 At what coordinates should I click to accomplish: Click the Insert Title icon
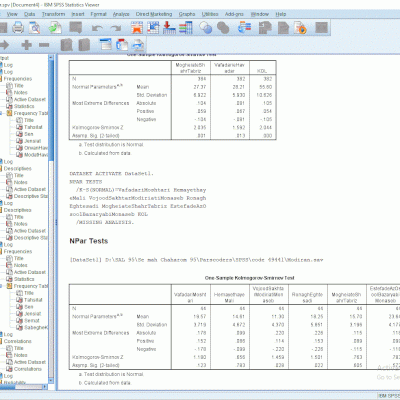(x=122, y=45)
